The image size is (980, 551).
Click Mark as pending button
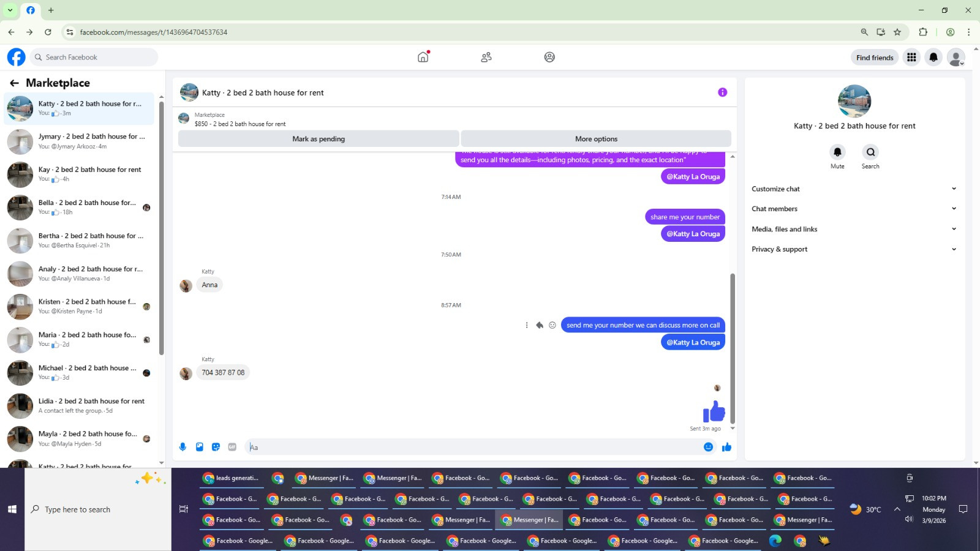click(318, 139)
